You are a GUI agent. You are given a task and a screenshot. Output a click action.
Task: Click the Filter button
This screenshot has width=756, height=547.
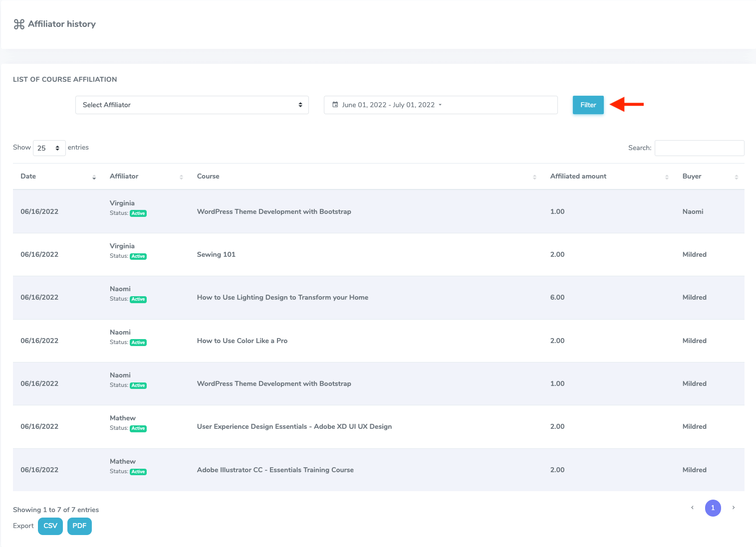click(588, 105)
